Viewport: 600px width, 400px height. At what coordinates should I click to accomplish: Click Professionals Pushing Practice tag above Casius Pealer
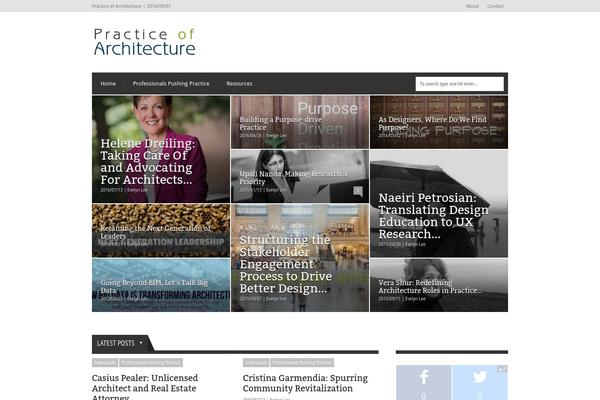[x=151, y=362]
